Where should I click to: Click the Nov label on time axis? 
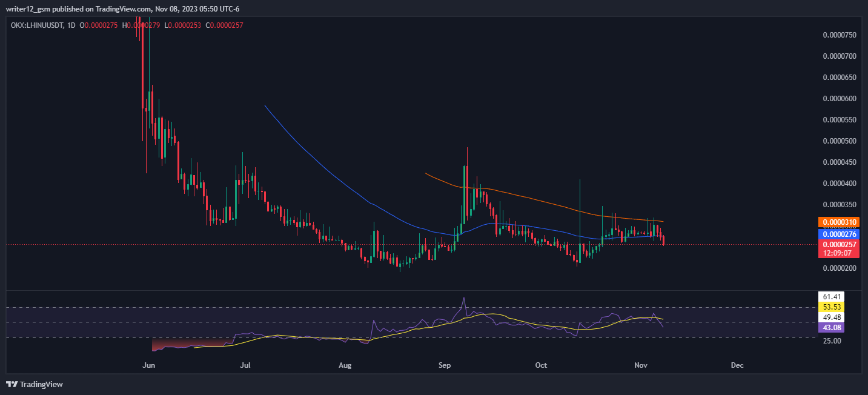(640, 365)
